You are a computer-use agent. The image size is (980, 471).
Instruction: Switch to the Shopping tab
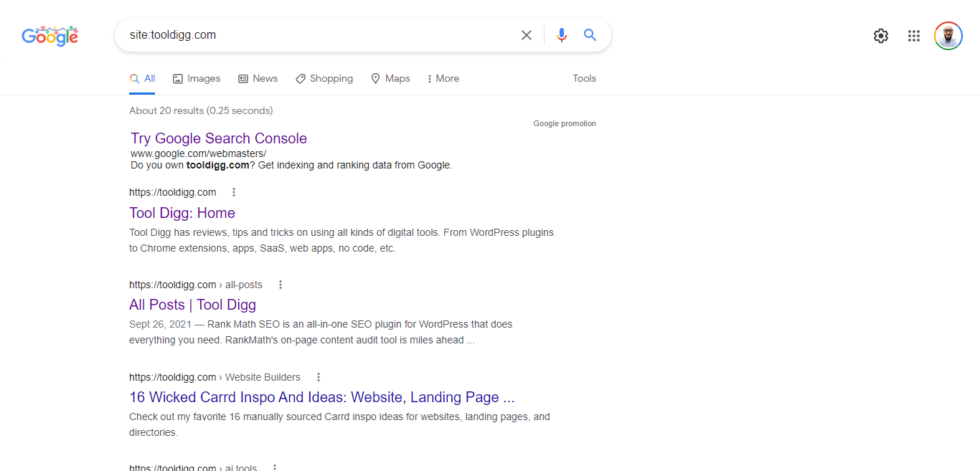pos(324,79)
